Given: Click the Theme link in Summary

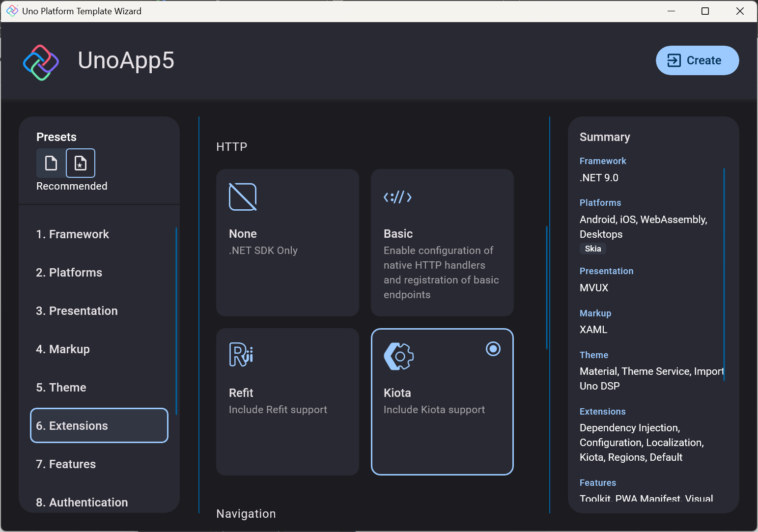Looking at the screenshot, I should (594, 355).
